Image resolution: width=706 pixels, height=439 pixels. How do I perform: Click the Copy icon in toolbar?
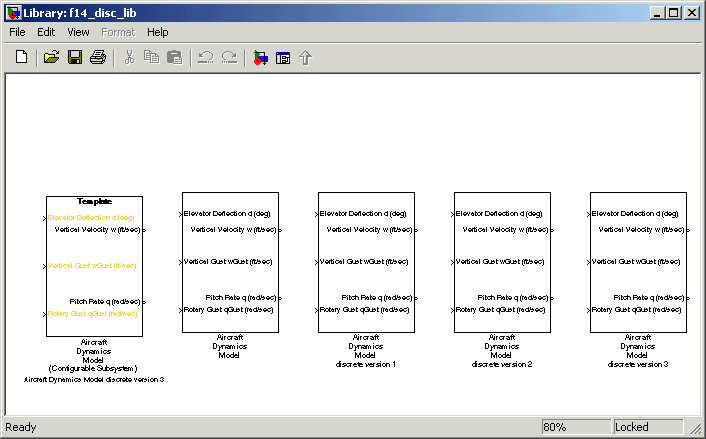click(x=151, y=58)
